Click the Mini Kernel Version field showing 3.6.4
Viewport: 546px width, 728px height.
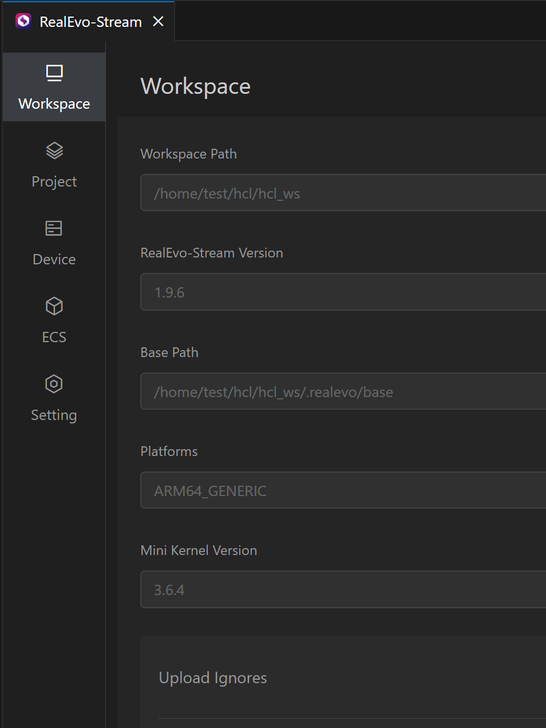coord(343,590)
